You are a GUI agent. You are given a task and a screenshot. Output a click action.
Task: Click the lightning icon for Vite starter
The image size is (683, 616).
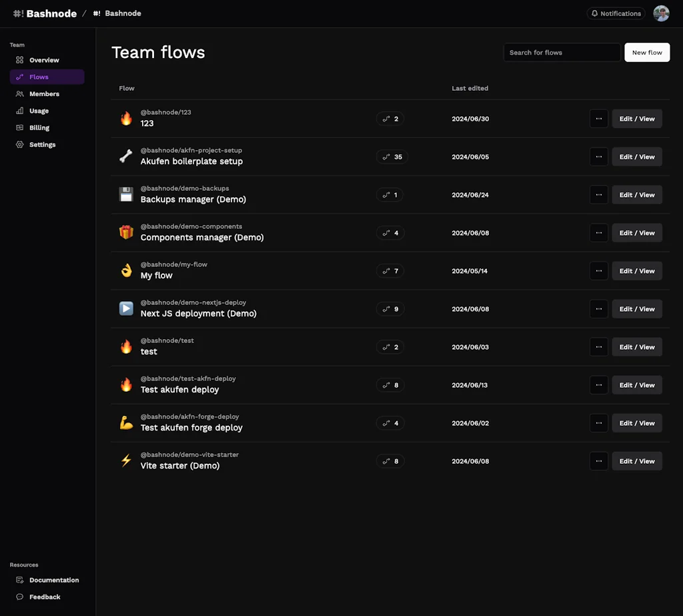[126, 460]
